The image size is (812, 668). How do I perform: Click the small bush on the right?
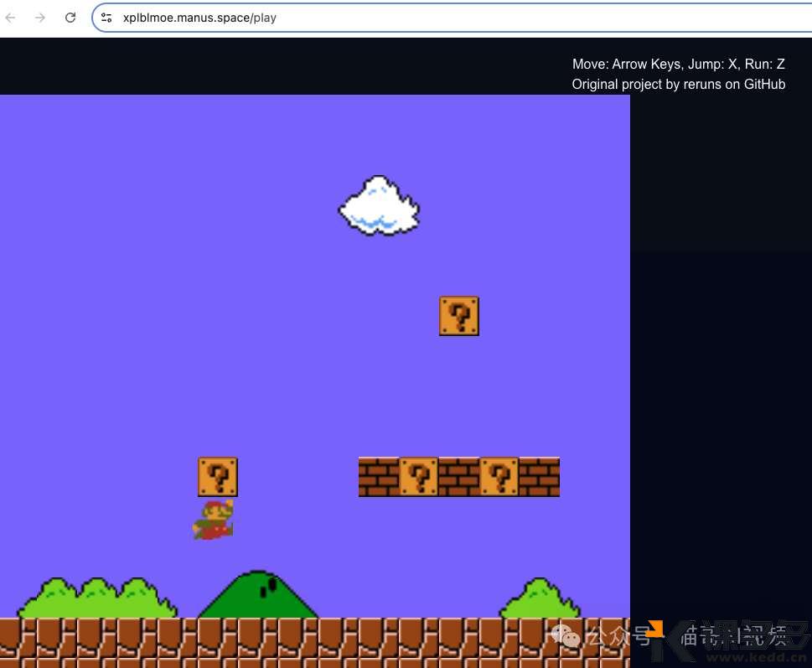540,598
